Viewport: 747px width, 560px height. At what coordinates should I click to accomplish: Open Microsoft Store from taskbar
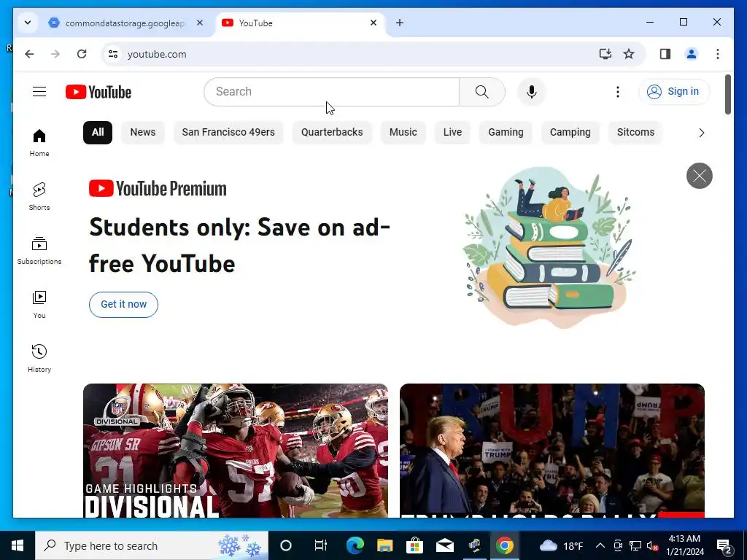pyautogui.click(x=415, y=545)
